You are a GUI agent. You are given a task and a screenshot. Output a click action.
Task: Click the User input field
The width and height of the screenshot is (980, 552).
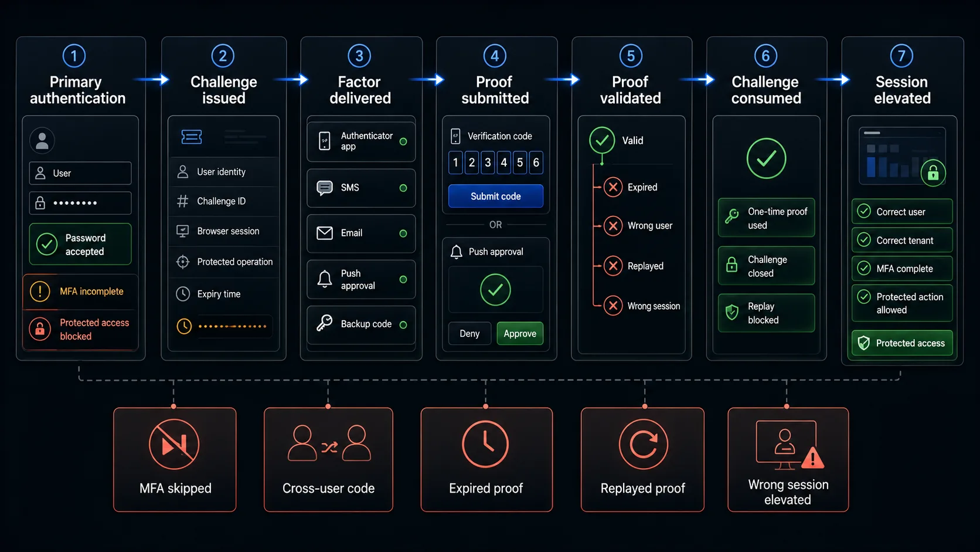click(x=80, y=173)
